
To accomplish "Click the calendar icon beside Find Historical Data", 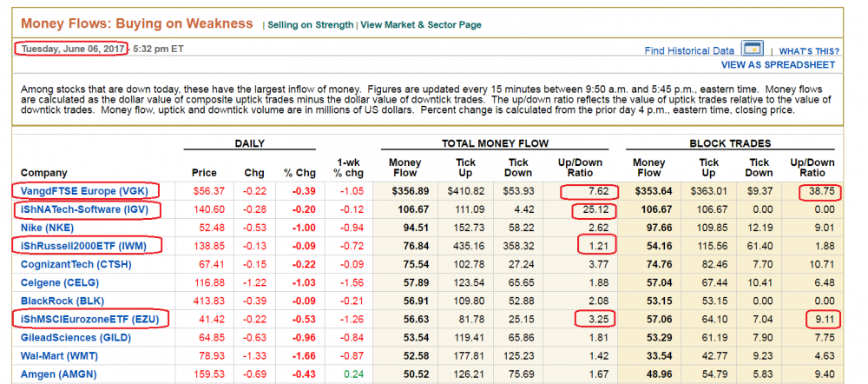I will (x=751, y=49).
